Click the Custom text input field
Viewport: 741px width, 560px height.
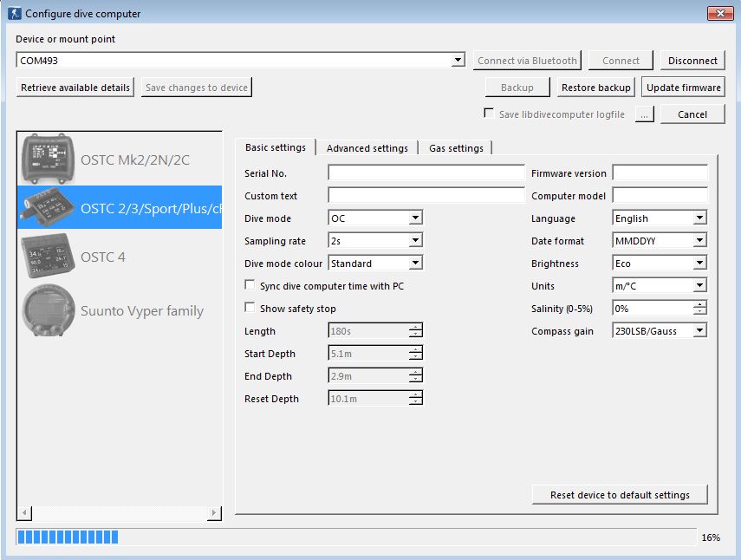point(426,196)
